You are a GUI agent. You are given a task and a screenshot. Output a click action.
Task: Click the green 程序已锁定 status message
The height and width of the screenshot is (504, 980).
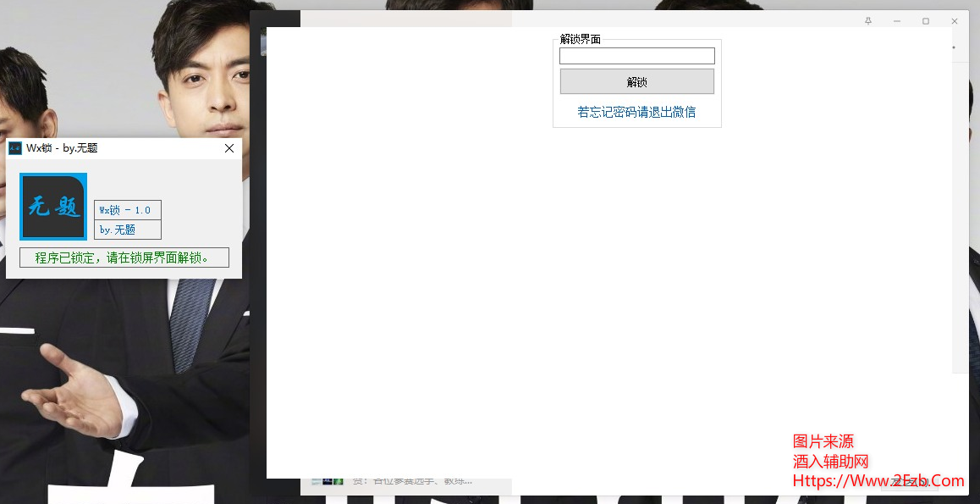coord(124,258)
